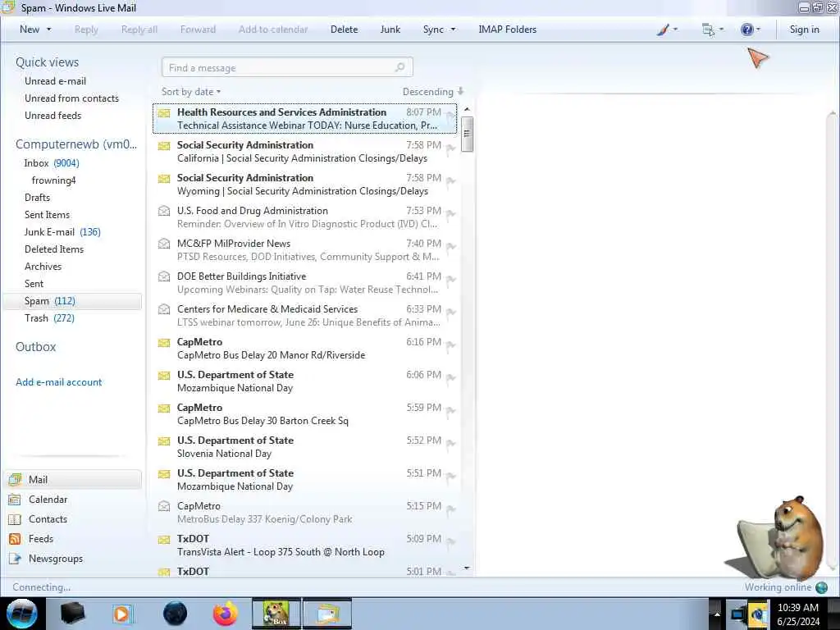Flag the U.S. Food and Drug message

[450, 214]
